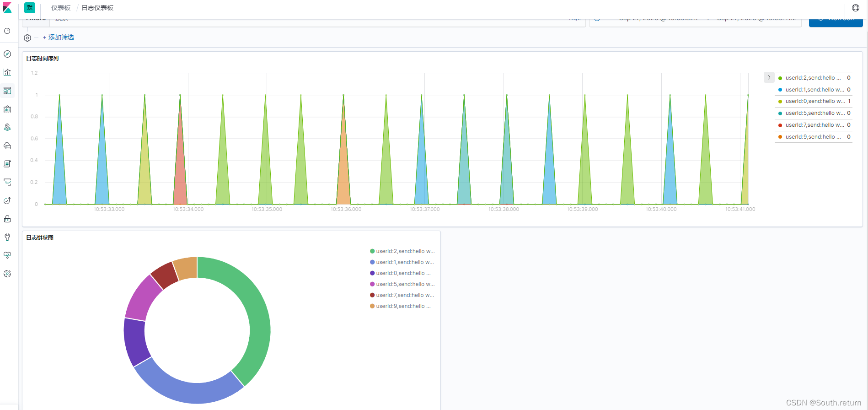Viewport: 868px width, 410px height.
Task: Open the Dev Tools wrench icon
Action: [7, 237]
